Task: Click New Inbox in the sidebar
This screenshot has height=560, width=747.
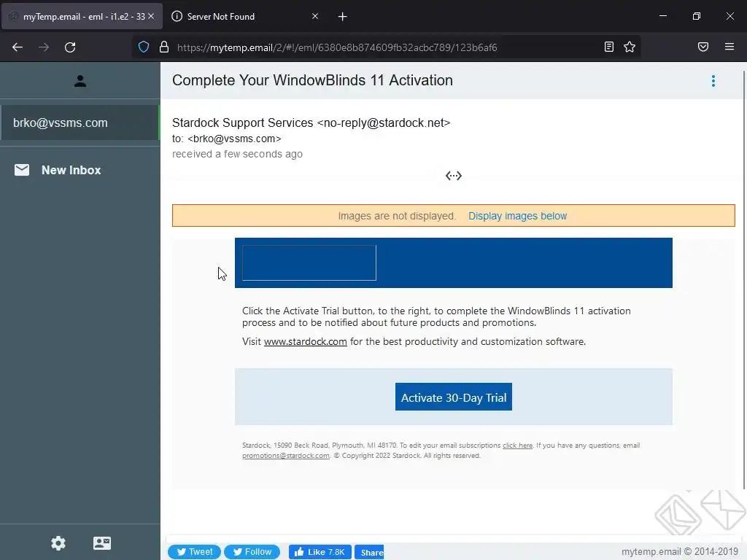Action: click(71, 170)
